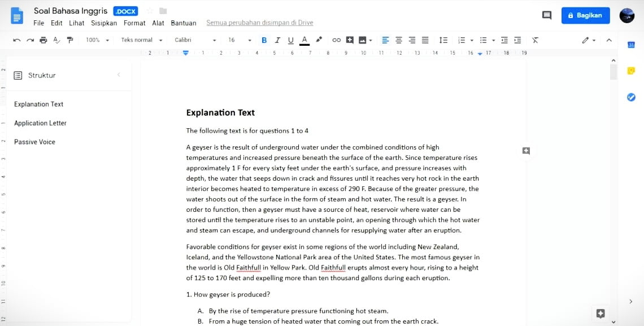Open the Sisipkan menu
The image size is (644, 326).
click(x=103, y=23)
